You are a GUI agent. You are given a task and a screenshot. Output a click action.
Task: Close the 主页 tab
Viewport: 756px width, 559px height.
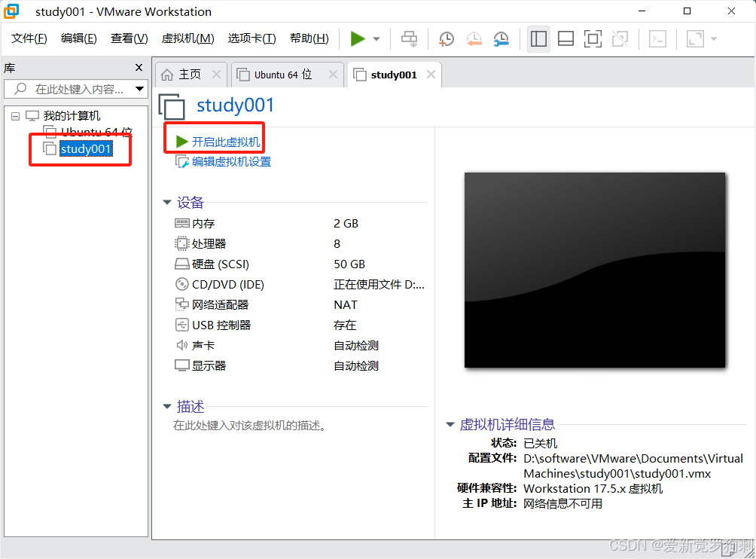coord(216,75)
